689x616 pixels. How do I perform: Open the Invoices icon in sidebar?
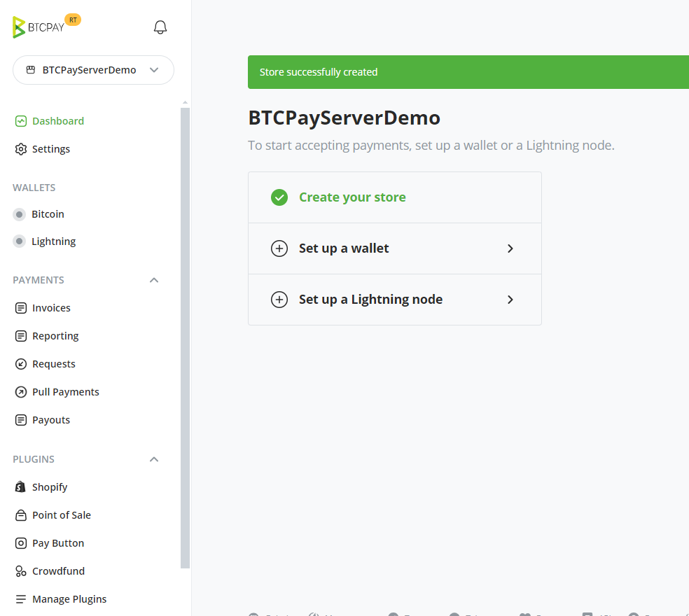[21, 308]
